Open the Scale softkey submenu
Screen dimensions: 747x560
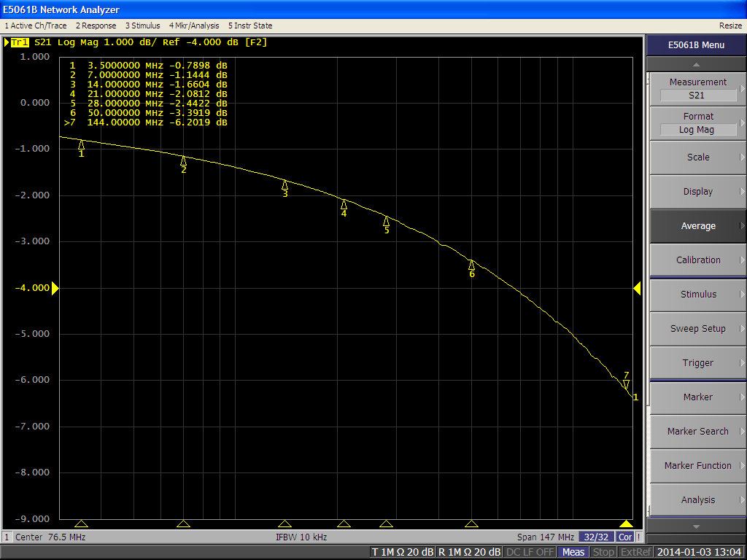698,157
